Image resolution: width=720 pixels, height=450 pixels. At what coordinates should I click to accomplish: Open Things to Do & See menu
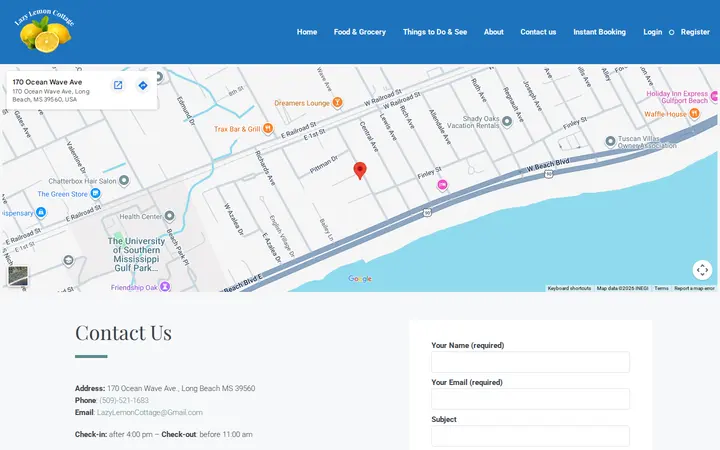(x=435, y=32)
